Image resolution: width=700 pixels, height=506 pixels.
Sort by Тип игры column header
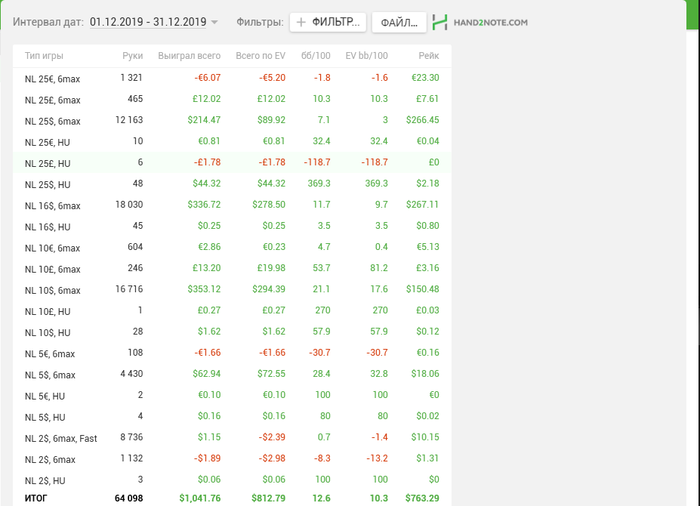click(x=44, y=56)
